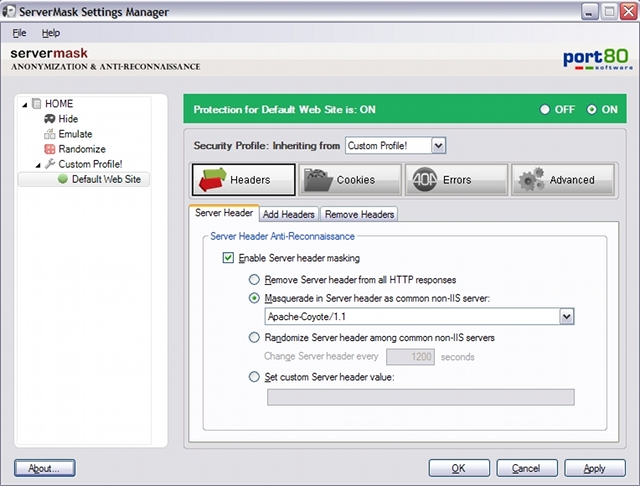Screen dimensions: 640x486
Task: Open the Advanced settings section
Action: pos(563,180)
